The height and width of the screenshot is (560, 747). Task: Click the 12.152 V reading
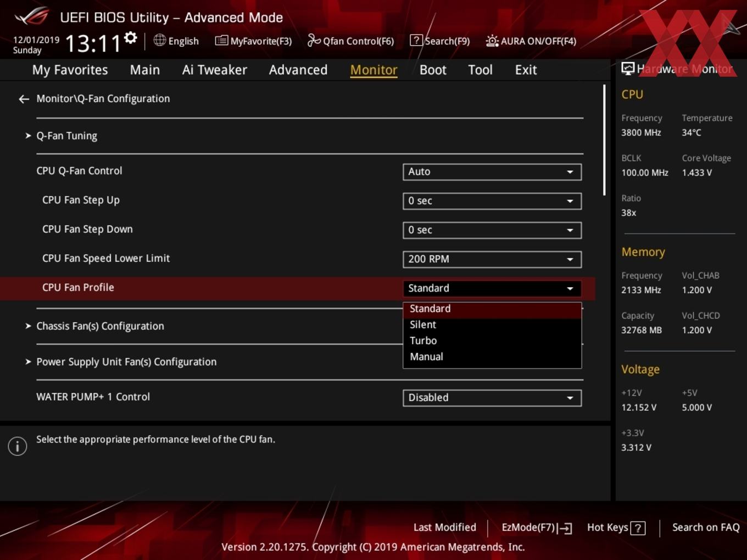point(639,408)
